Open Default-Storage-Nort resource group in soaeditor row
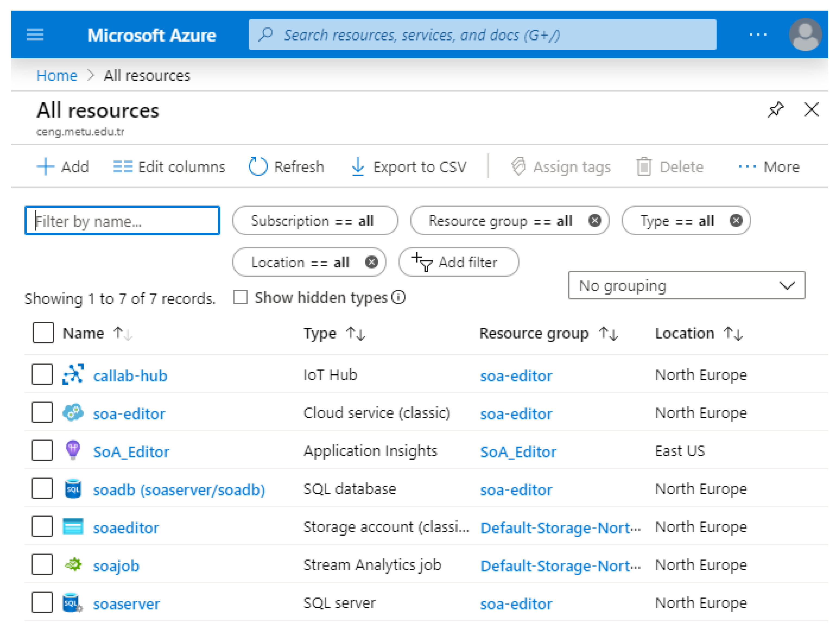 (x=560, y=528)
